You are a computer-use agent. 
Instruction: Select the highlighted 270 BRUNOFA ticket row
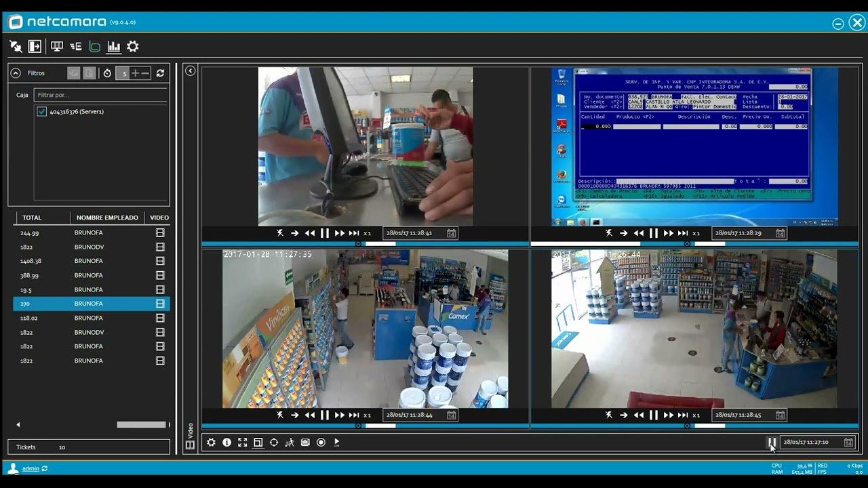[x=92, y=304]
